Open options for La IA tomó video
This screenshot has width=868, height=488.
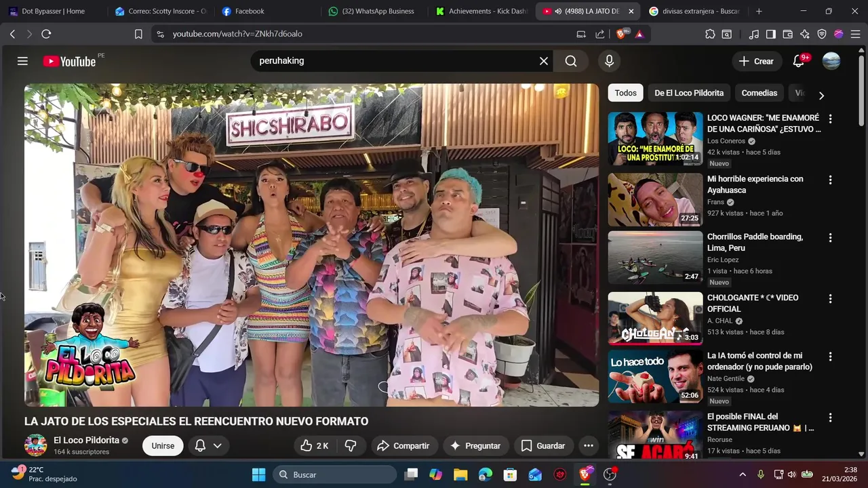830,357
